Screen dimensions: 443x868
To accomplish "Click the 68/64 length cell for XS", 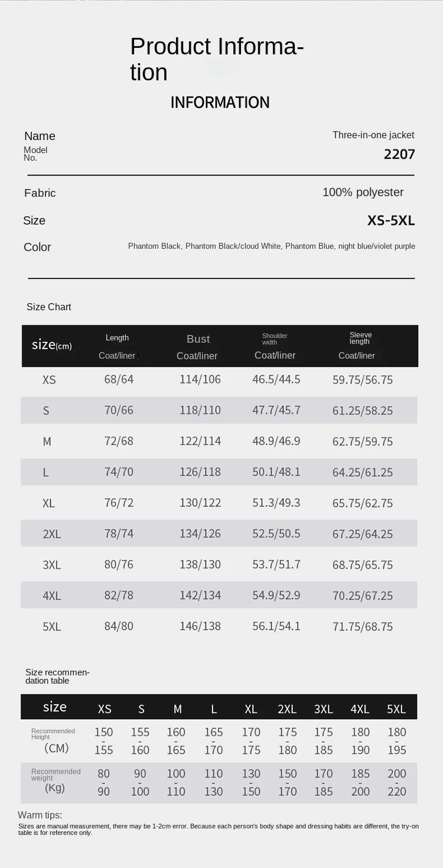I will (119, 379).
